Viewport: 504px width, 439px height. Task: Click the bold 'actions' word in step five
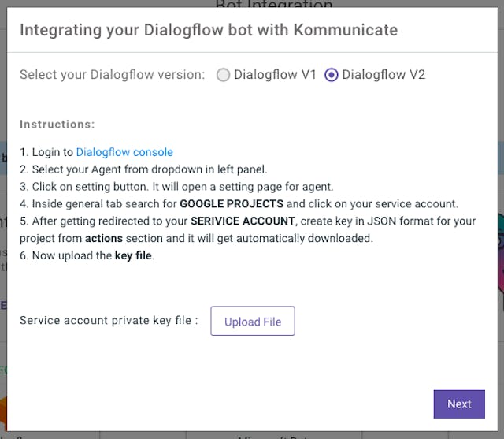coord(104,238)
